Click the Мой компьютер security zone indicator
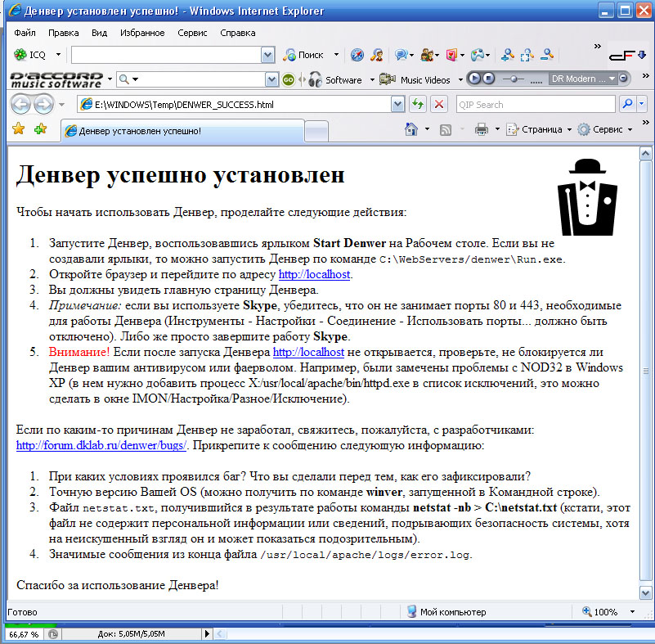 tap(446, 612)
